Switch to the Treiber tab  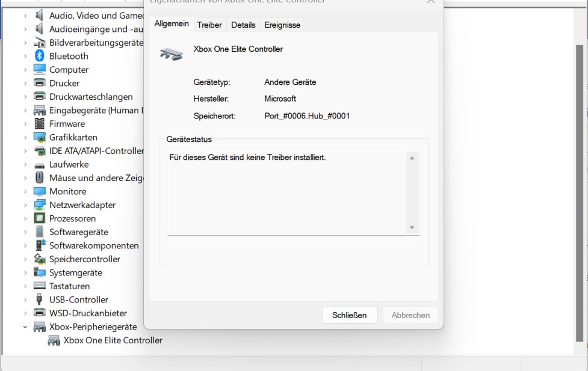pos(209,25)
